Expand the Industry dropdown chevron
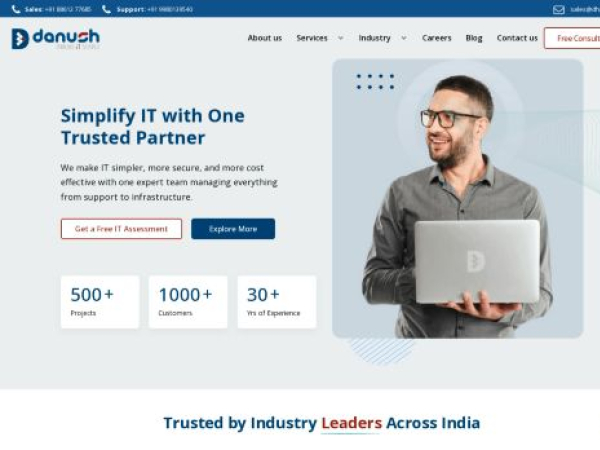This screenshot has height=450, width=600. coord(404,38)
